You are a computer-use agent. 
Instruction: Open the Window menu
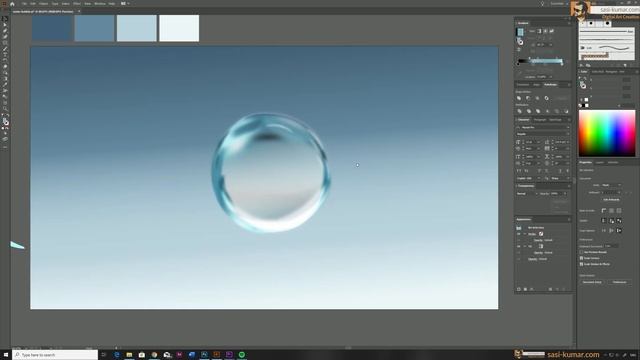pos(100,4)
